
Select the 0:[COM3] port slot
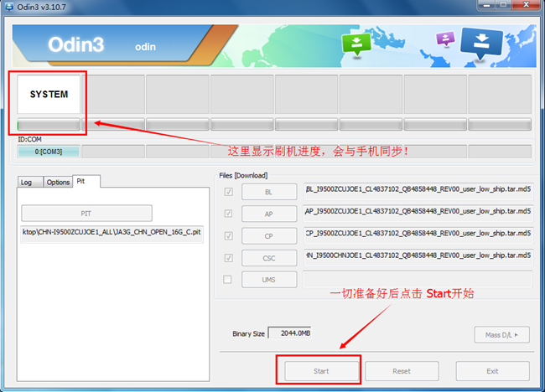[49, 152]
